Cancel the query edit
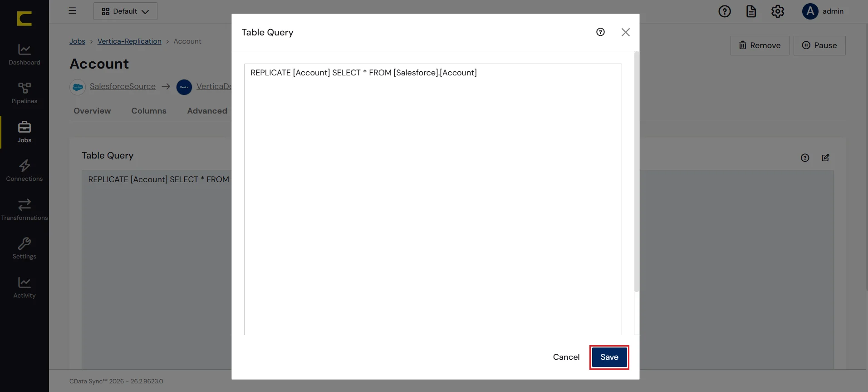The image size is (868, 392). pos(566,357)
